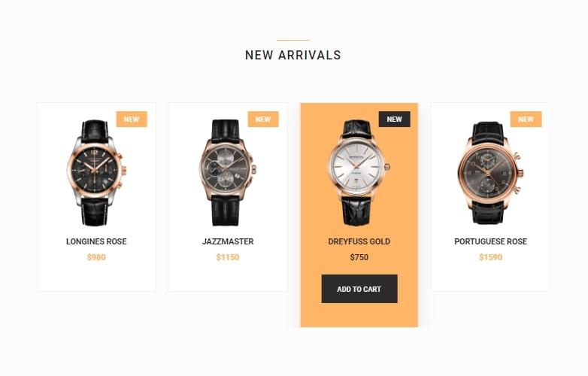The width and height of the screenshot is (588, 376).
Task: Open the Jazzmaster watch image
Action: pyautogui.click(x=228, y=172)
